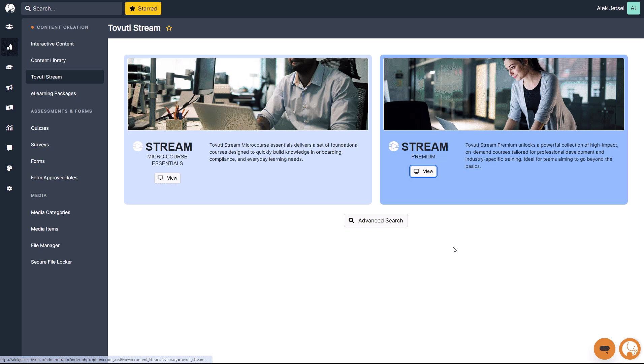The width and height of the screenshot is (644, 364).
Task: Click the graduation cap Learning icon
Action: tap(9, 67)
